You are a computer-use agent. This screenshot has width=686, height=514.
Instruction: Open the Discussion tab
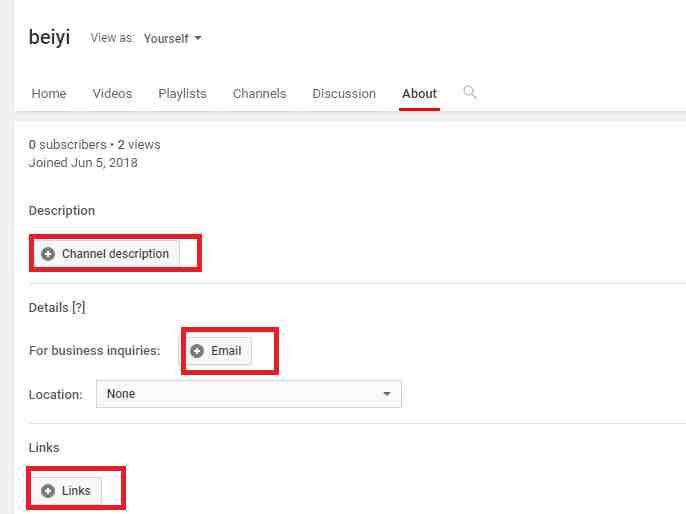344,94
